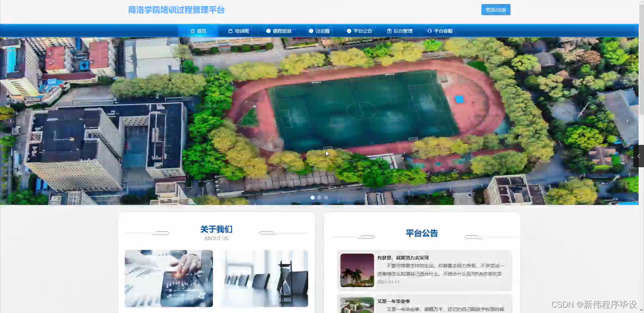Click the site title 商洛学院培训过程管理平台
The height and width of the screenshot is (313, 644).
[x=176, y=10]
